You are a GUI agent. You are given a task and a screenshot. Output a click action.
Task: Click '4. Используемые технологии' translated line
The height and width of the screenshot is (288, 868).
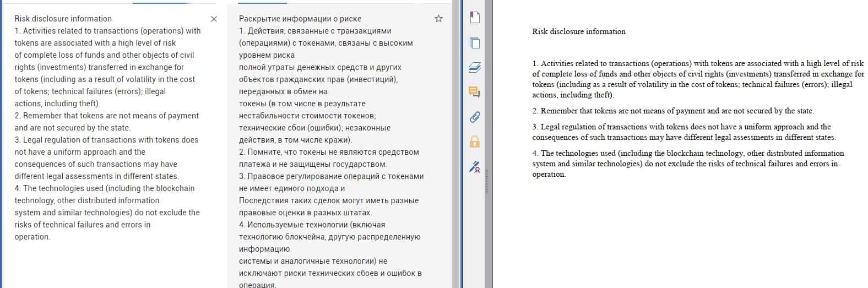(x=312, y=225)
